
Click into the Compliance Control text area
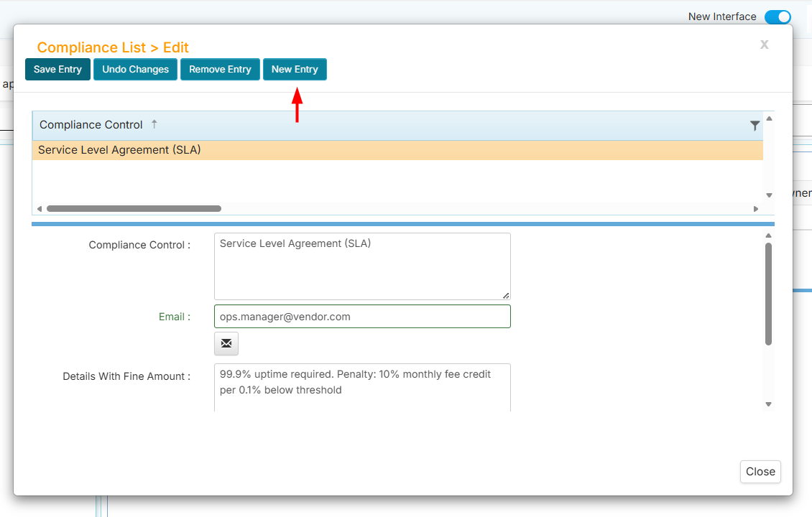pyautogui.click(x=362, y=266)
